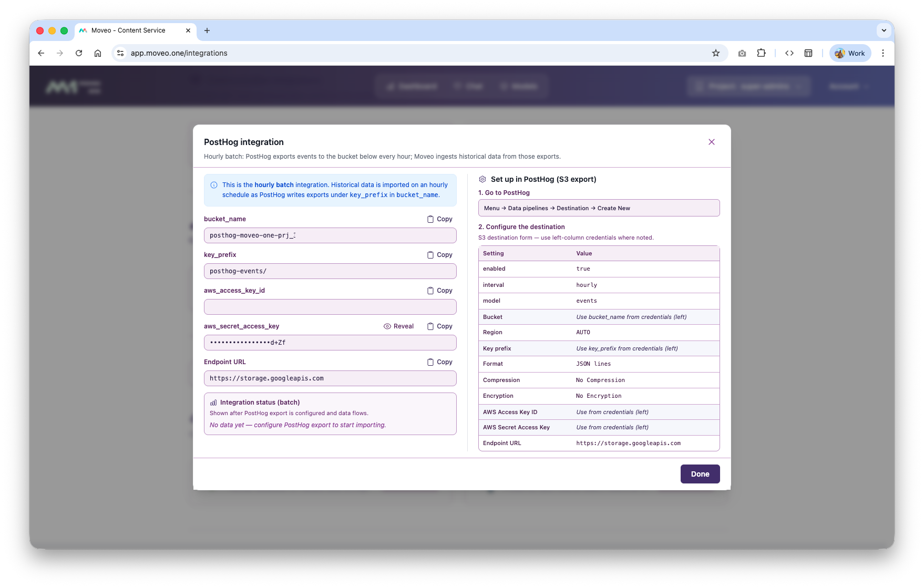Copy the aws_access_key_id value
Image resolution: width=924 pixels, height=588 pixels.
[440, 291]
